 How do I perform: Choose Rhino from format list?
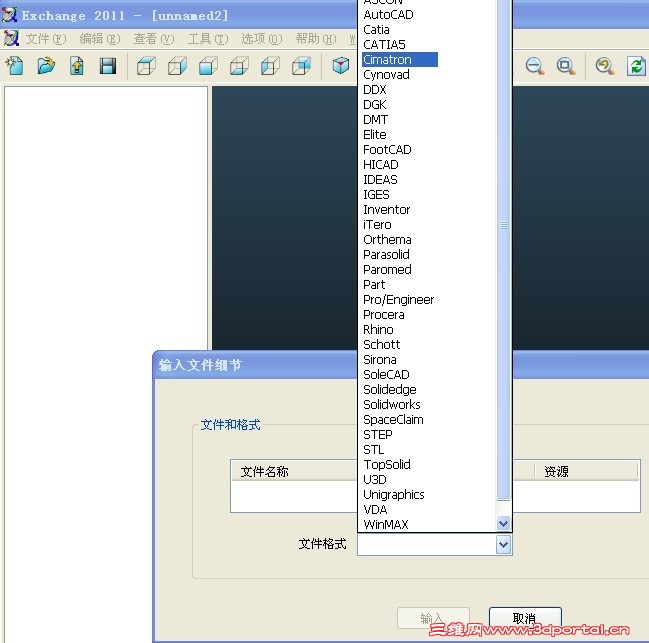(378, 330)
